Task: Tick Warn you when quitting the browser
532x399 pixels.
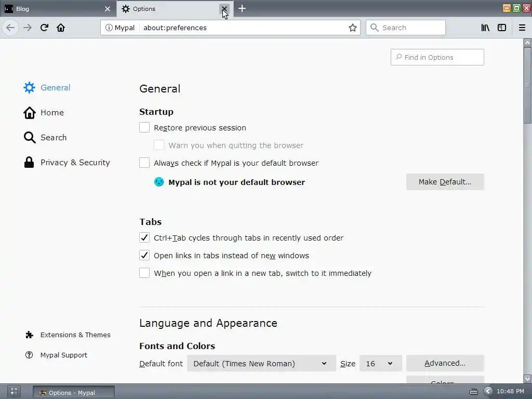Action: point(159,145)
